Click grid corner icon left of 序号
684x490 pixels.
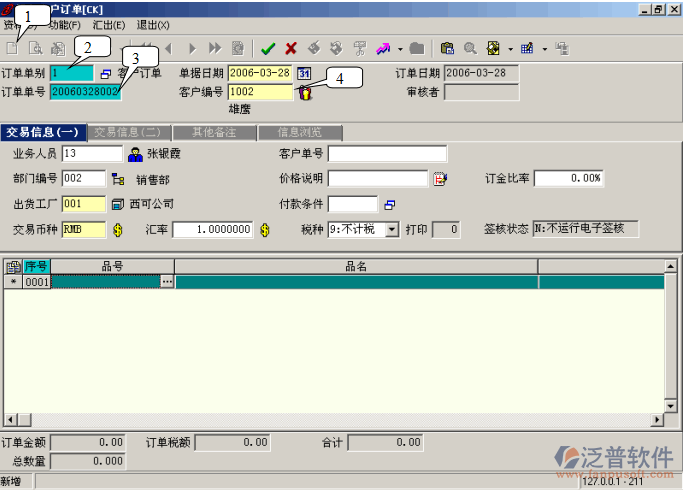click(x=14, y=267)
